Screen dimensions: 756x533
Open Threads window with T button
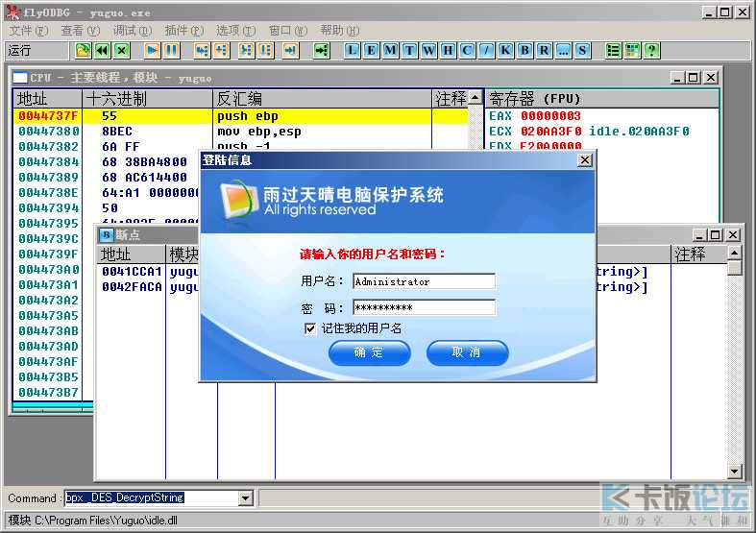[x=409, y=50]
